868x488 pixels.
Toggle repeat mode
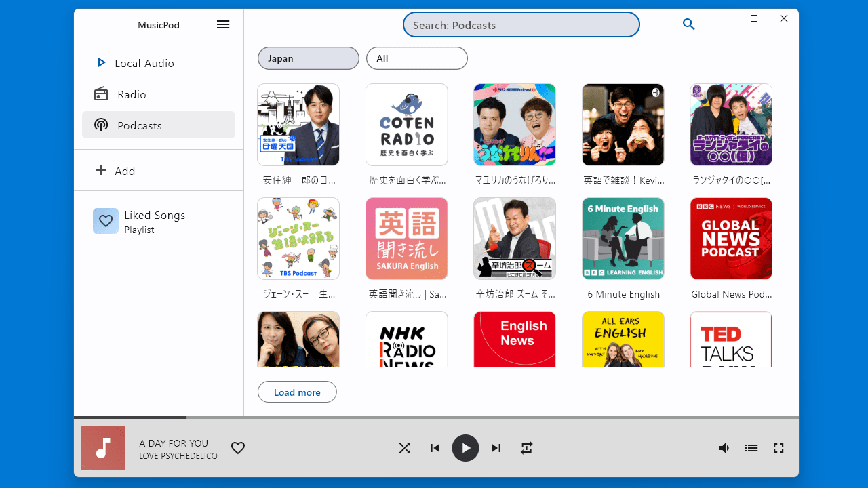pyautogui.click(x=527, y=448)
